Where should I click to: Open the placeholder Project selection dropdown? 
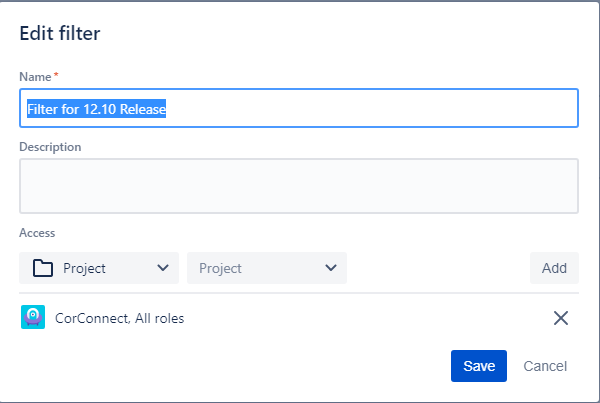(267, 268)
